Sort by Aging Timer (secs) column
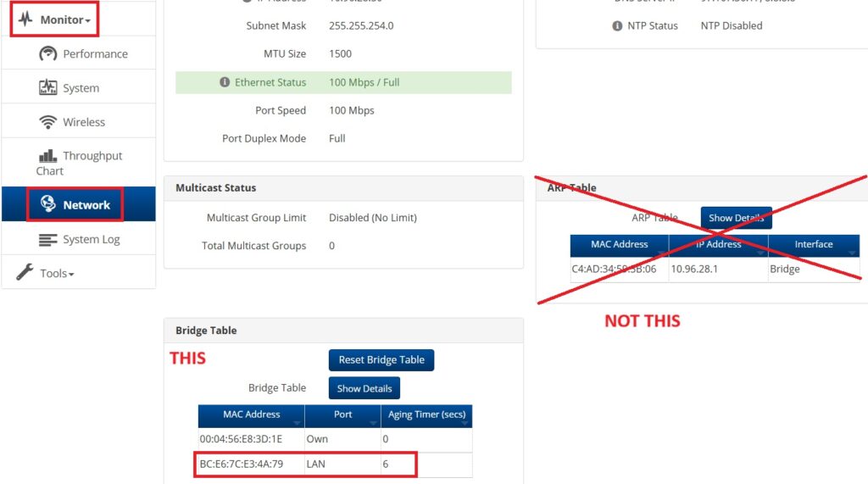Screen dimensions: 868x484 [426, 415]
